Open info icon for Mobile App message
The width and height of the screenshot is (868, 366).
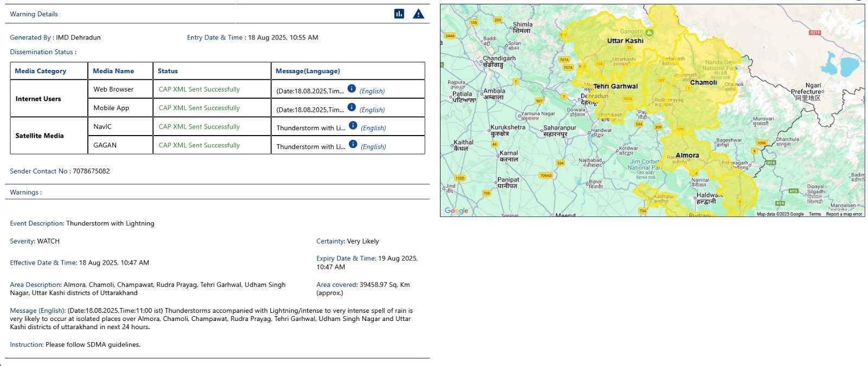pyautogui.click(x=352, y=107)
